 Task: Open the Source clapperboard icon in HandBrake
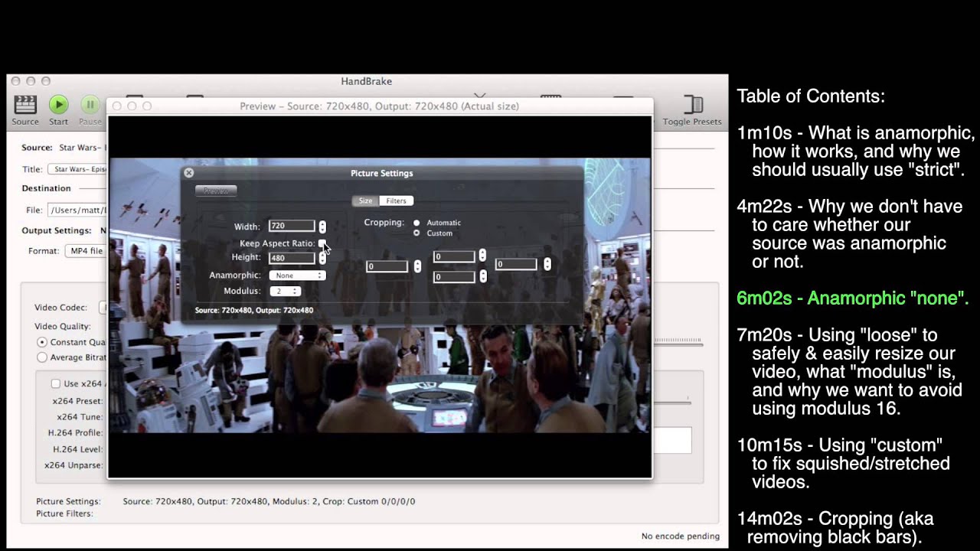(25, 105)
